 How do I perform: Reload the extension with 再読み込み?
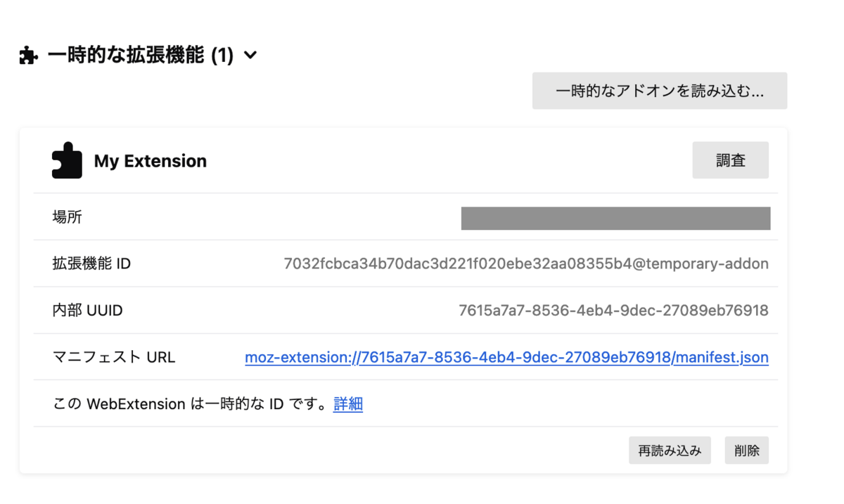pos(670,451)
